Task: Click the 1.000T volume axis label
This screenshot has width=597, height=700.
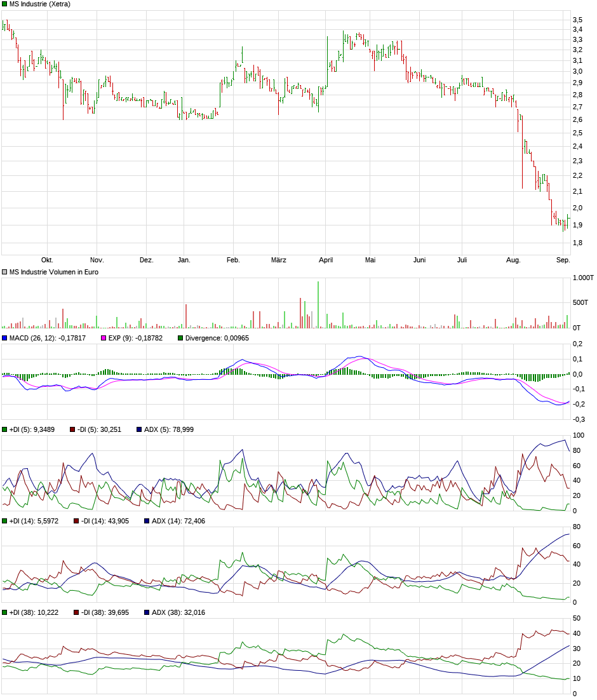Action: click(582, 278)
